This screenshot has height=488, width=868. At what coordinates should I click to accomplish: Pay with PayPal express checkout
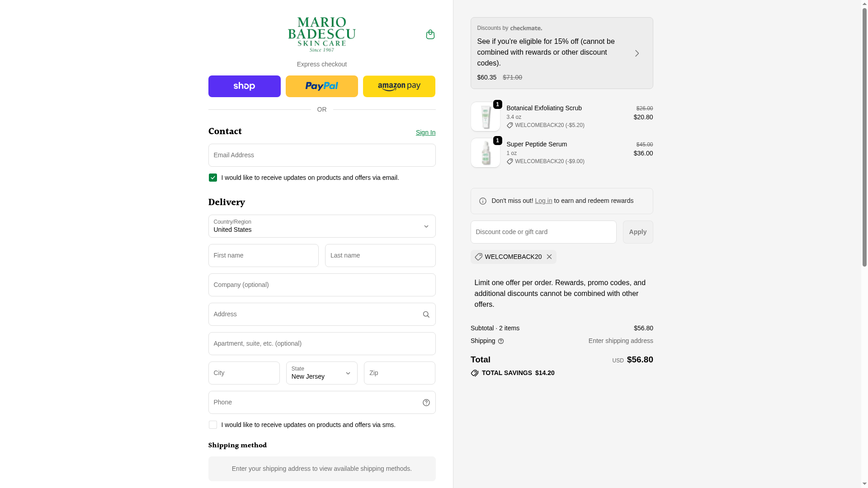321,86
